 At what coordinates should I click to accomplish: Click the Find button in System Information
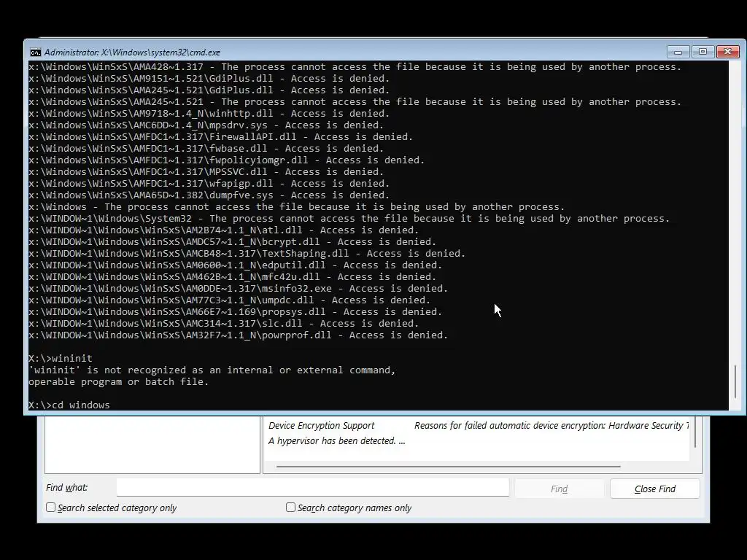point(559,489)
